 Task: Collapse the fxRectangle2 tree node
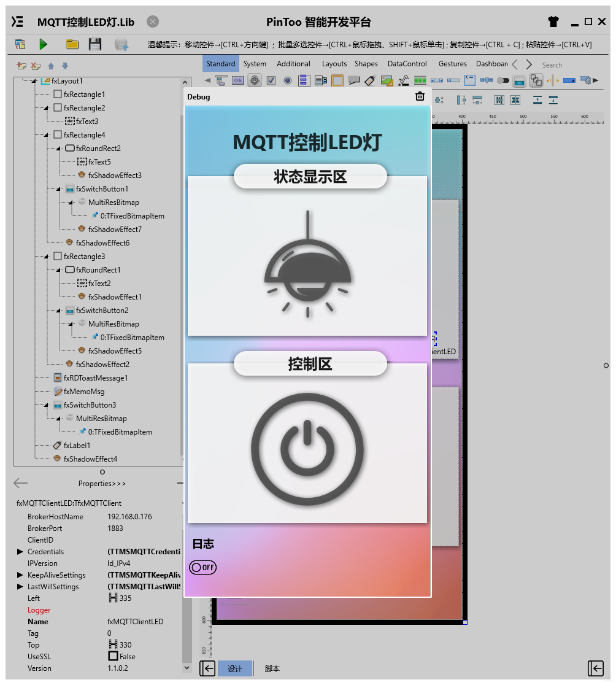click(x=46, y=108)
